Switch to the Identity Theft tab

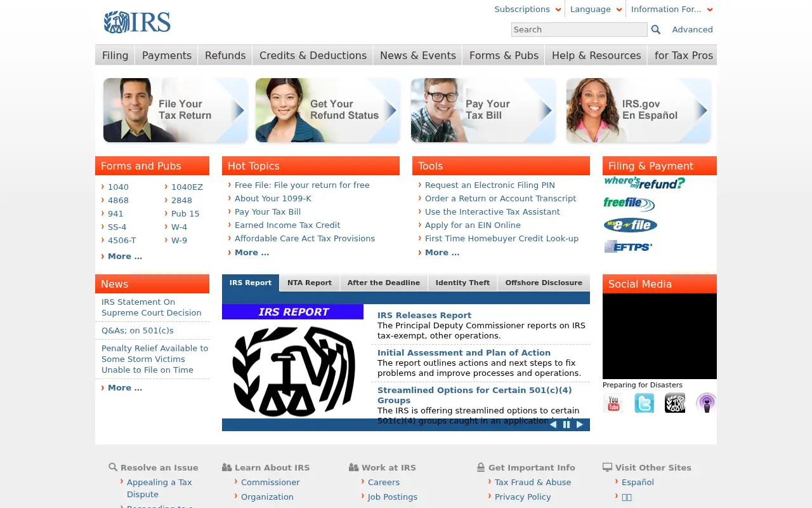pyautogui.click(x=463, y=283)
